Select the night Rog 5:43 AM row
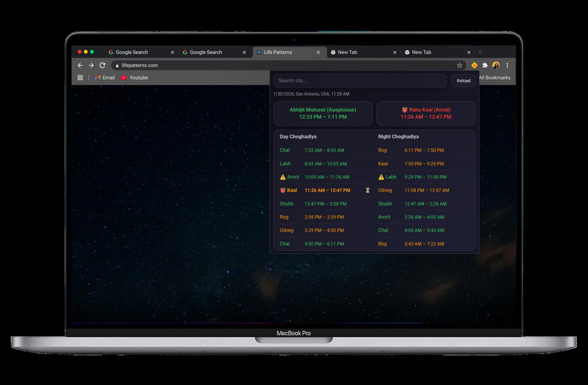The image size is (588, 385). tap(424, 244)
